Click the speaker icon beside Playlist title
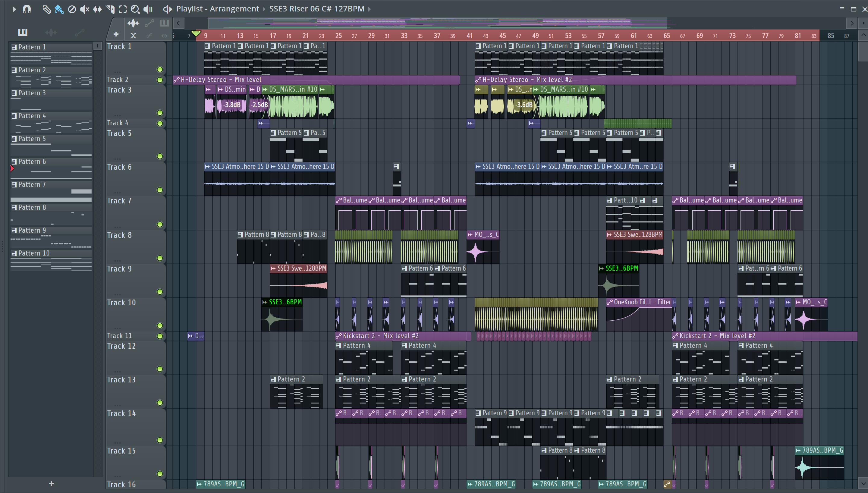The image size is (868, 493). coord(167,9)
